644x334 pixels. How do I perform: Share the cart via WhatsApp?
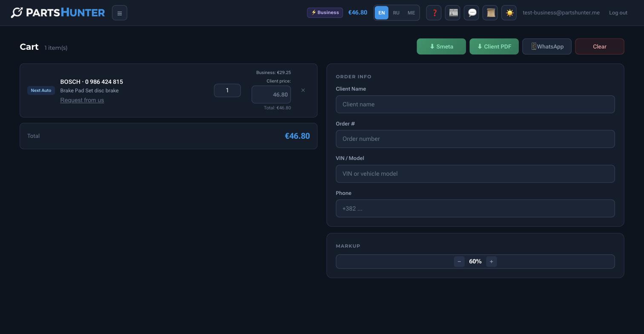[x=547, y=46]
